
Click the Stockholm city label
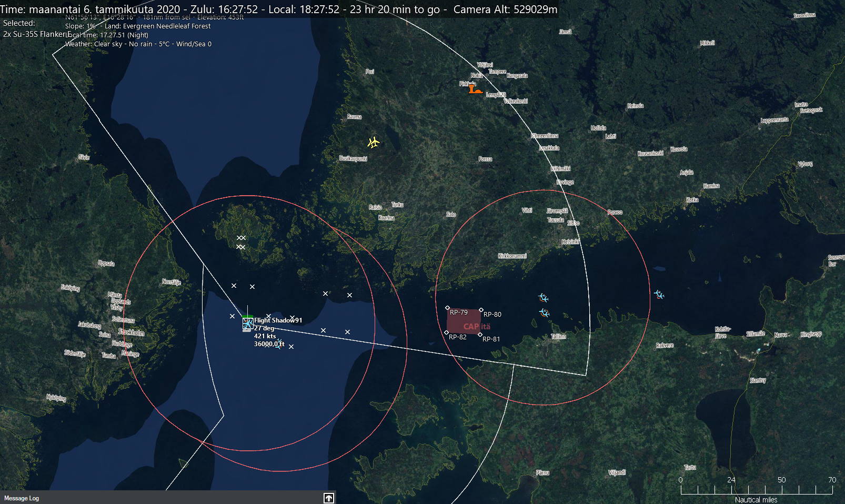[131, 332]
